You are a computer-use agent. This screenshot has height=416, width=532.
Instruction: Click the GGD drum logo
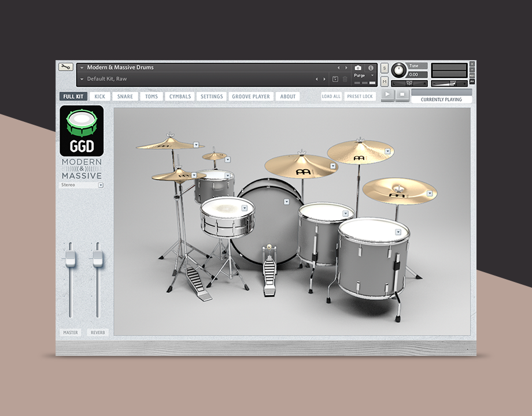(82, 130)
